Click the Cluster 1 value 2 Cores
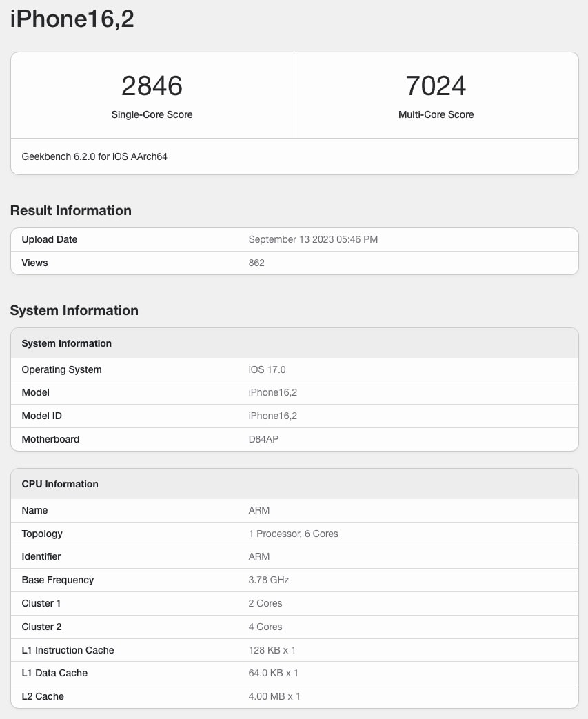Viewport: 588px width, 719px height. point(265,603)
